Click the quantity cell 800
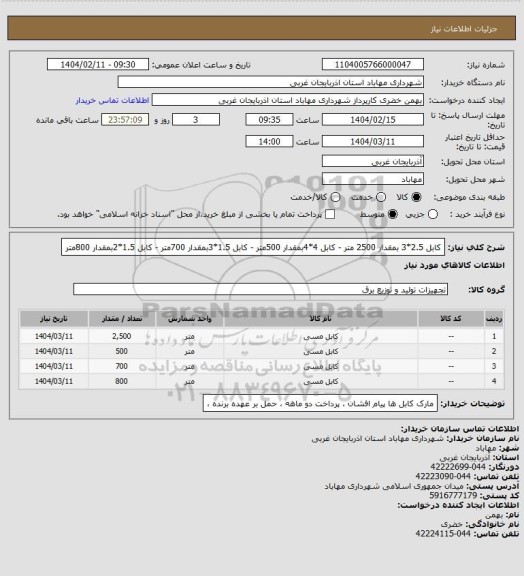Screen dimensions: 524x576 coord(122,381)
